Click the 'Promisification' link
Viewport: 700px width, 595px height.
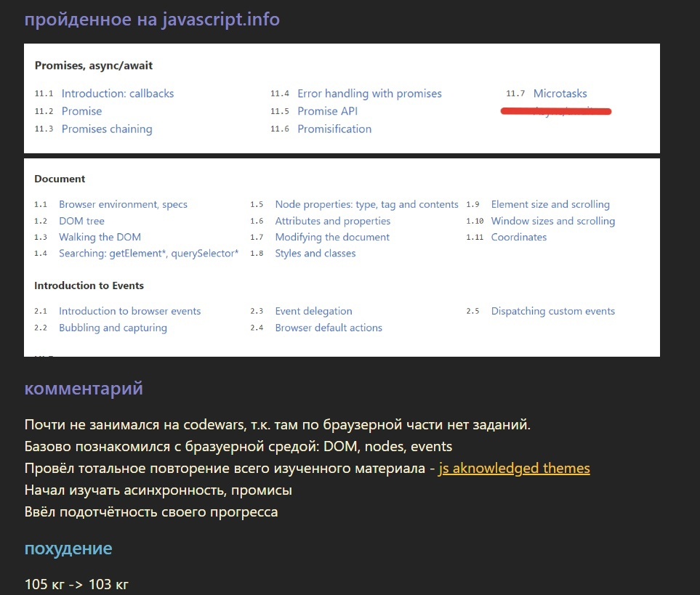pyautogui.click(x=334, y=129)
